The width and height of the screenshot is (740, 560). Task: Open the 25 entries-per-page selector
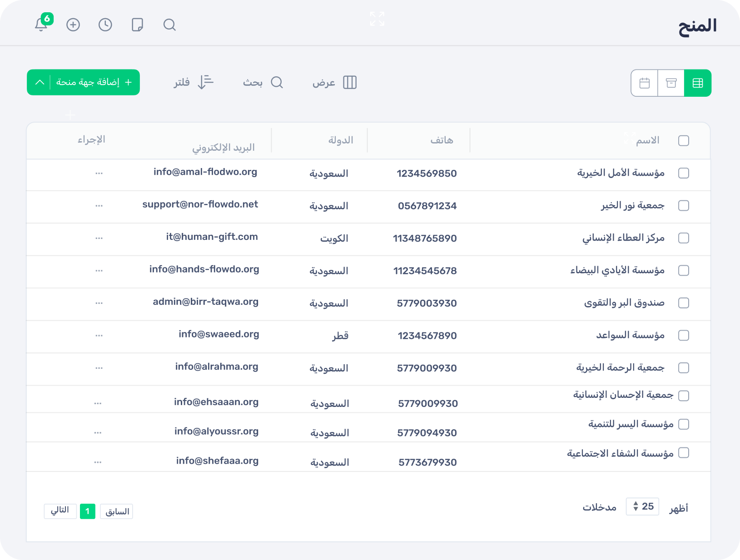click(642, 506)
